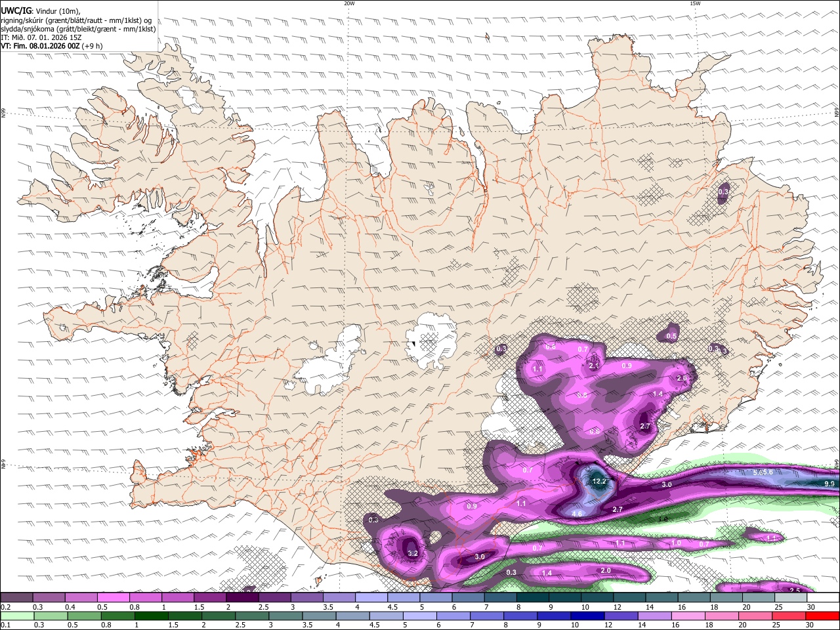Select the light lavender 4–4.5 swatch in top legend
The width and height of the screenshot is (840, 630).
(371, 598)
